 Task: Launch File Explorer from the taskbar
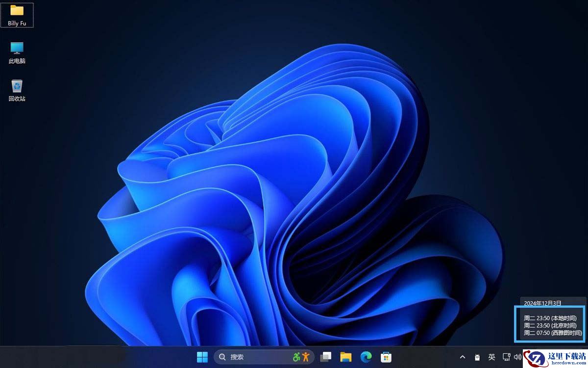point(346,357)
